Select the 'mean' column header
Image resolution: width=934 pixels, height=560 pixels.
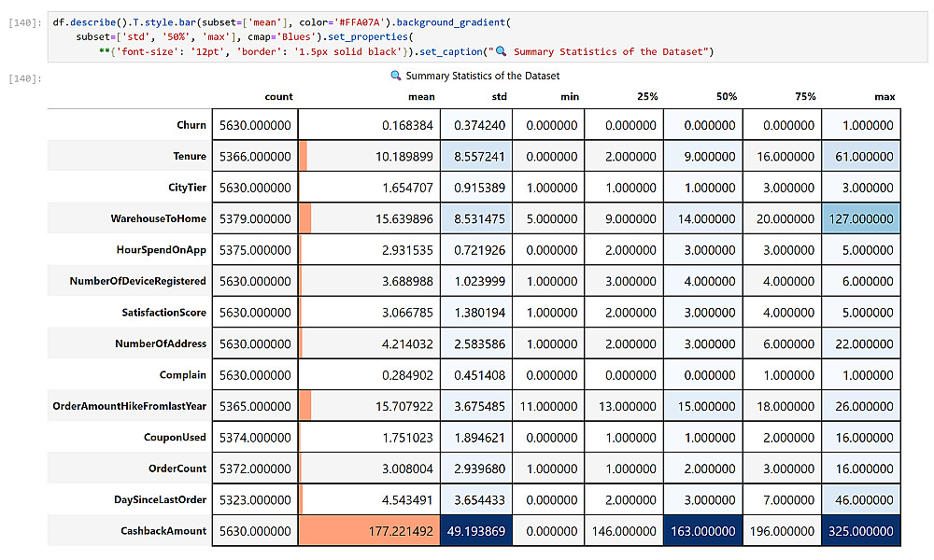[421, 96]
